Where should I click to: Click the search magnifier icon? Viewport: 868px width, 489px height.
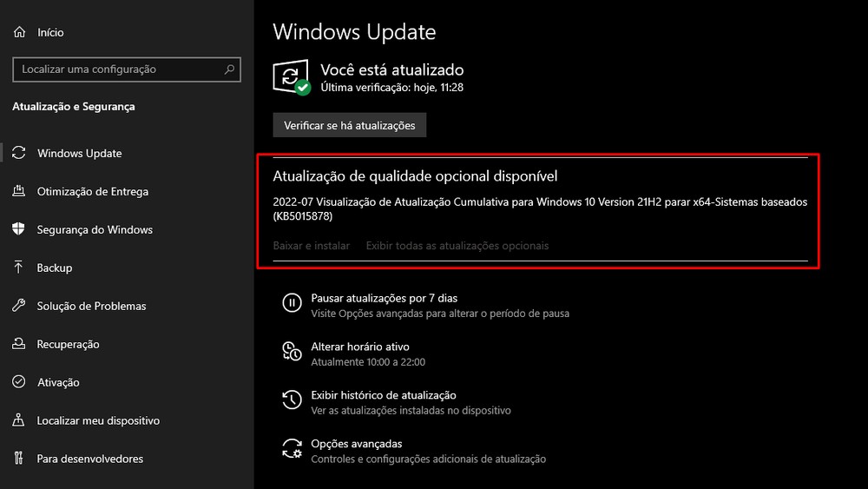229,69
